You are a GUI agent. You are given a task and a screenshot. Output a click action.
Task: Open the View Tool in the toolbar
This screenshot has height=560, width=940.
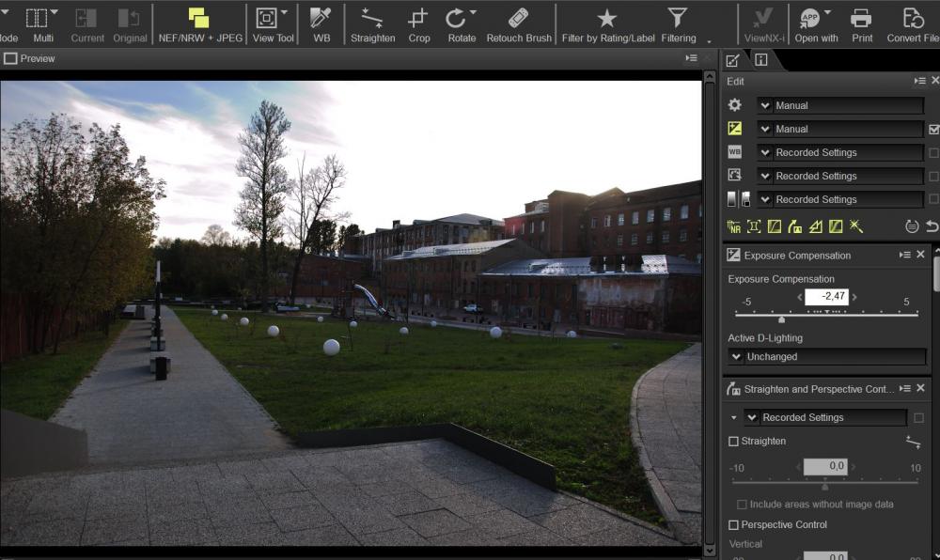click(x=273, y=24)
